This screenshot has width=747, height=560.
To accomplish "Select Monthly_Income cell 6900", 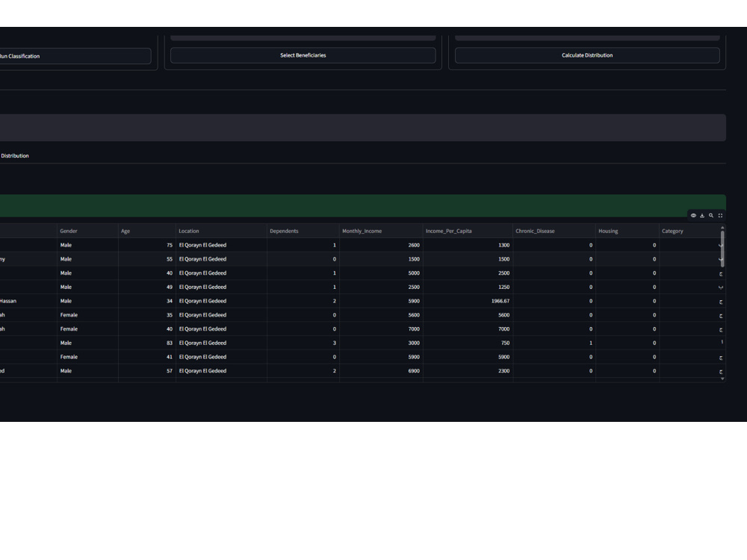I will (x=381, y=371).
